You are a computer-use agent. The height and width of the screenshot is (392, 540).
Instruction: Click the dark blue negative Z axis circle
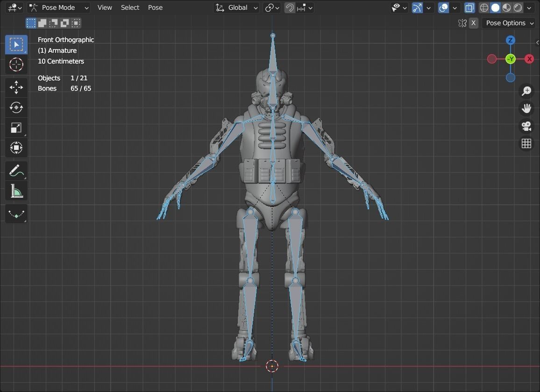click(x=511, y=78)
